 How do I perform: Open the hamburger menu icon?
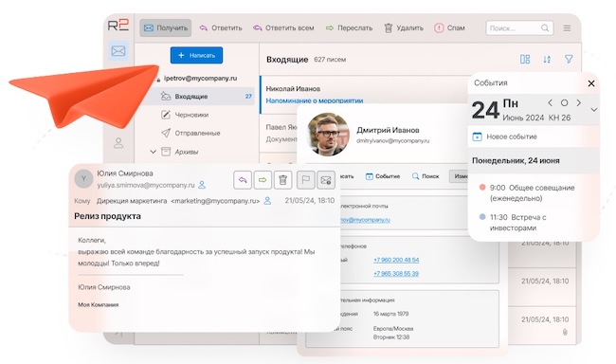(567, 27)
